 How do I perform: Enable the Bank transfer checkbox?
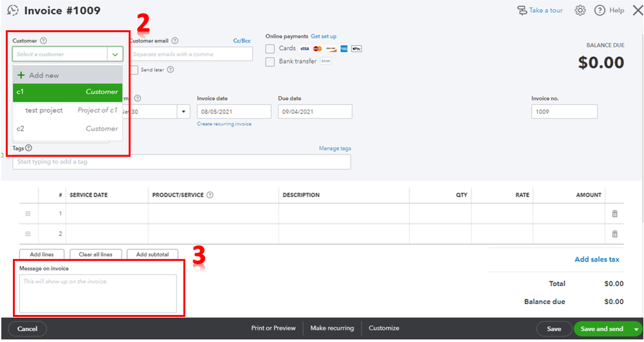pos(270,62)
